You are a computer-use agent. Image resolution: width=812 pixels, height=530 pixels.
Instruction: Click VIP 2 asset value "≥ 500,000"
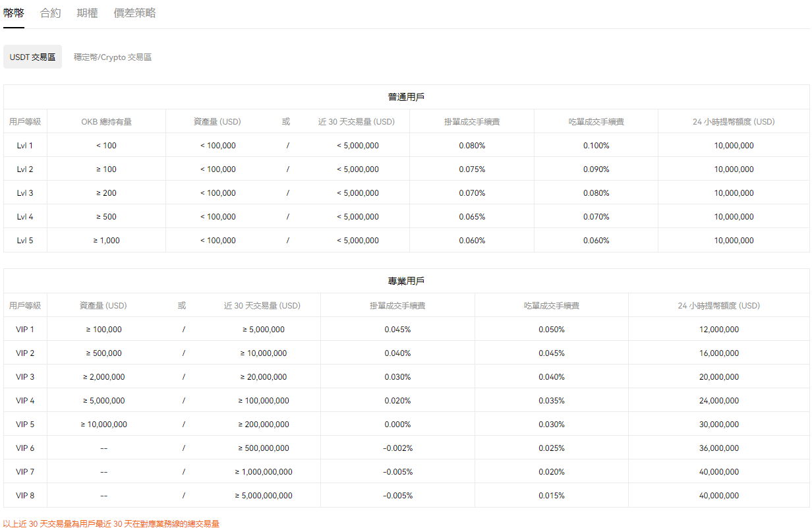tap(103, 353)
